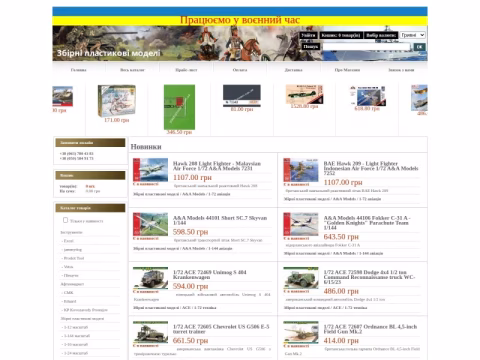
Task: Open '1/72 ACE 72469 Unimog S 404' title
Action: point(210,275)
